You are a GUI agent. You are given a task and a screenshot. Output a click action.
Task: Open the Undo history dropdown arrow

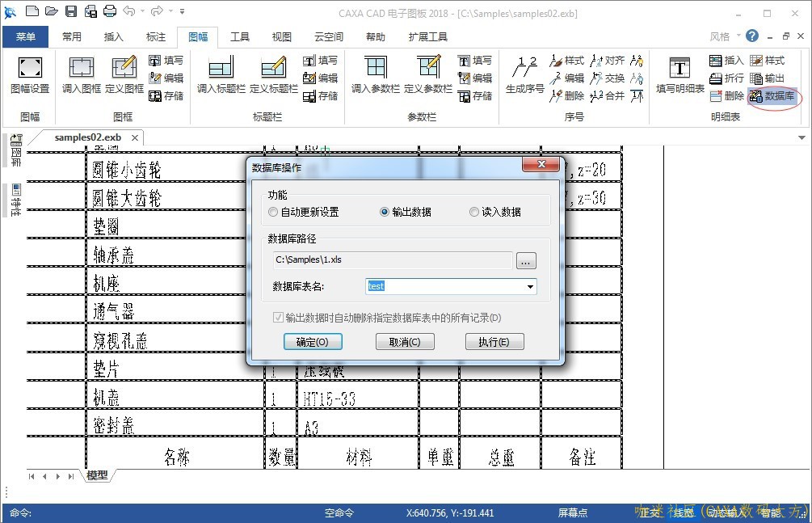coord(142,11)
